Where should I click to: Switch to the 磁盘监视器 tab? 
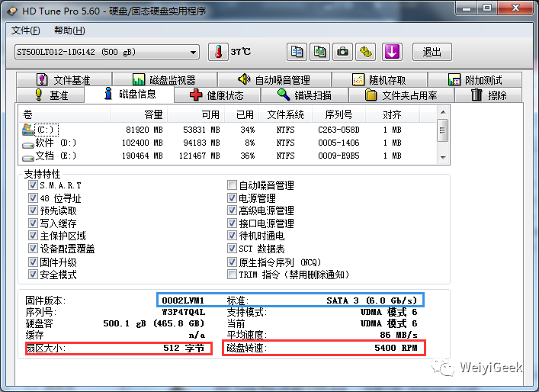pos(165,80)
